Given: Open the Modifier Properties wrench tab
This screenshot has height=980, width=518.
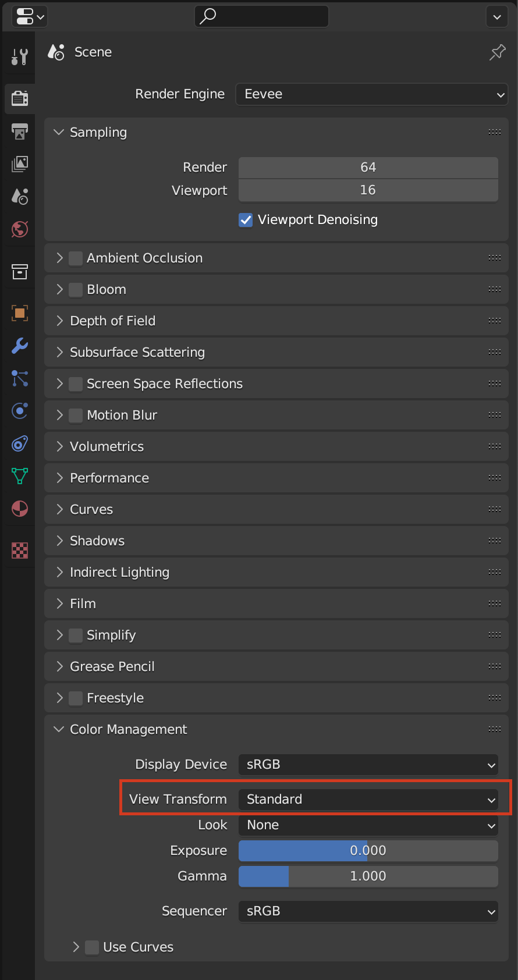Looking at the screenshot, I should tap(19, 346).
